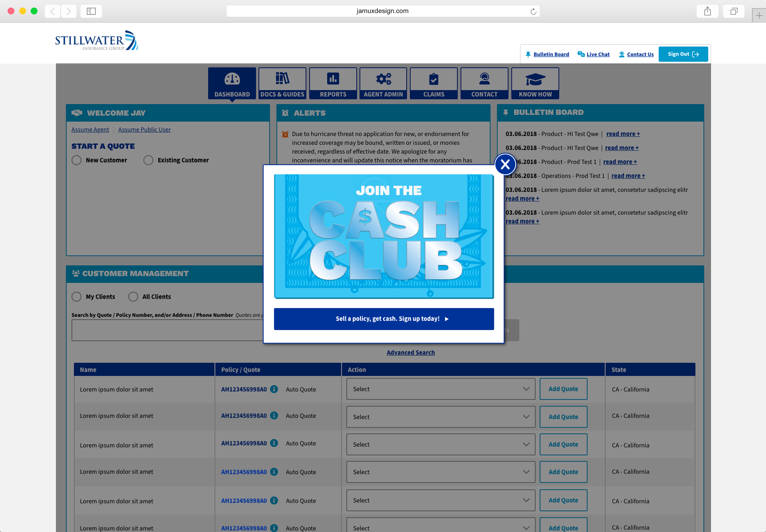
Task: Select the New Customer radio button
Action: [x=76, y=160]
